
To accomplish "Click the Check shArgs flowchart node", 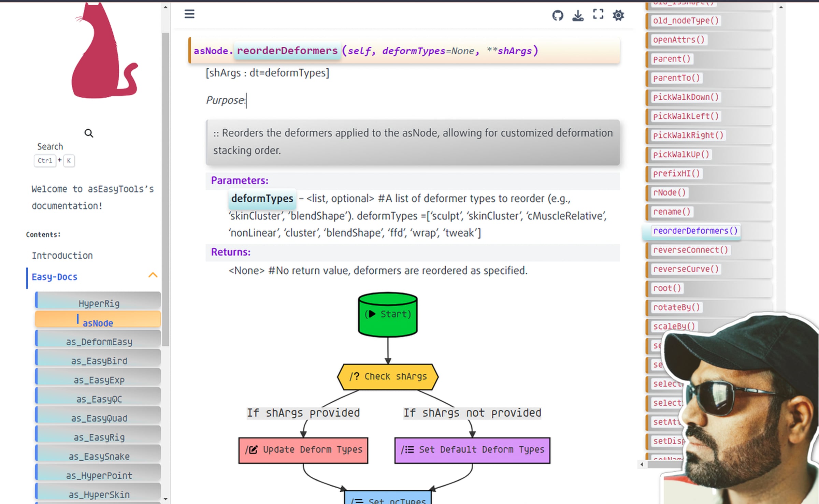I will pos(388,376).
